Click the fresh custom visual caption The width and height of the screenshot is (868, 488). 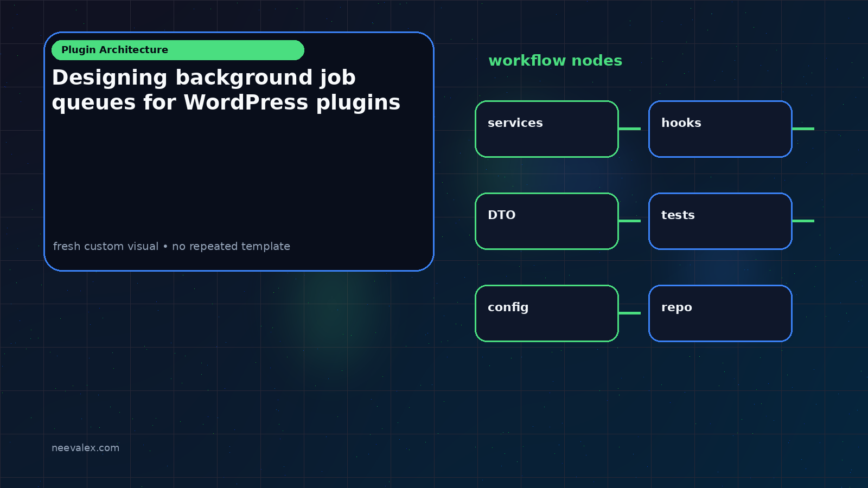pyautogui.click(x=171, y=246)
